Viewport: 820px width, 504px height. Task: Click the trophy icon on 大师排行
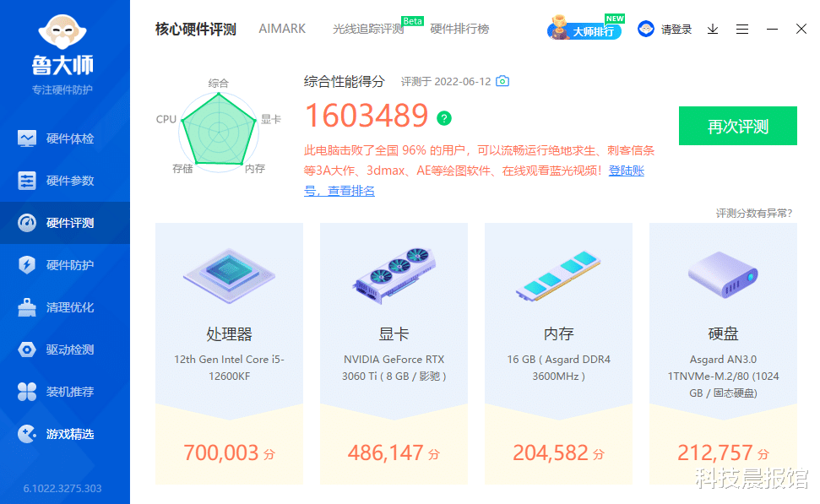[559, 27]
